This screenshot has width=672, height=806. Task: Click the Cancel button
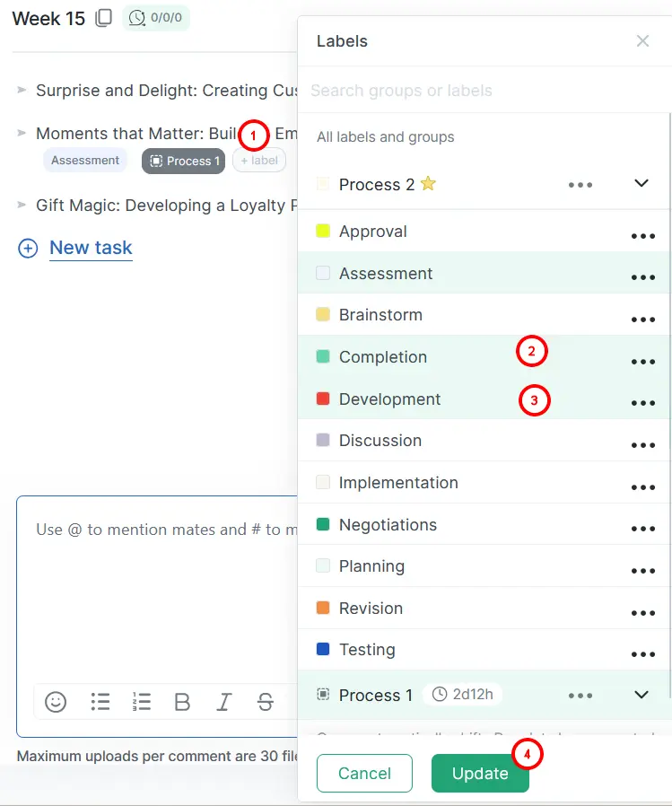tap(364, 774)
